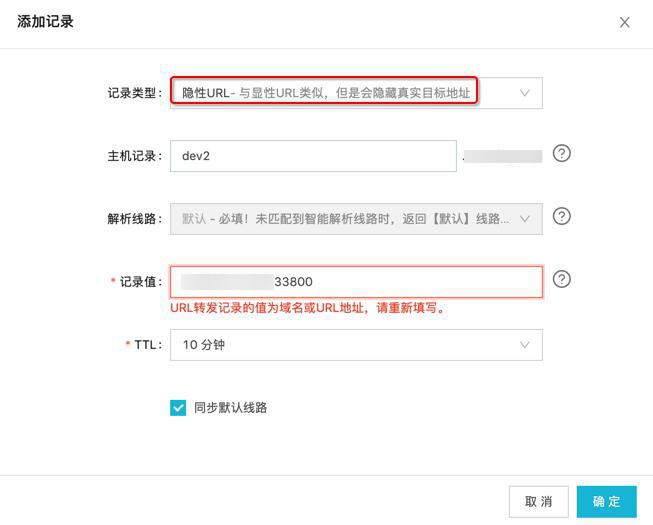Click the chevron arrow in TTL selector

525,344
